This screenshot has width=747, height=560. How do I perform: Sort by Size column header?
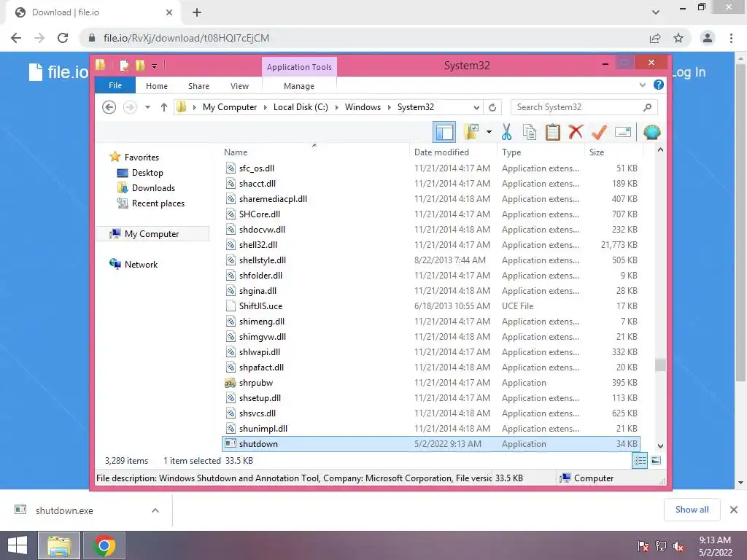597,152
